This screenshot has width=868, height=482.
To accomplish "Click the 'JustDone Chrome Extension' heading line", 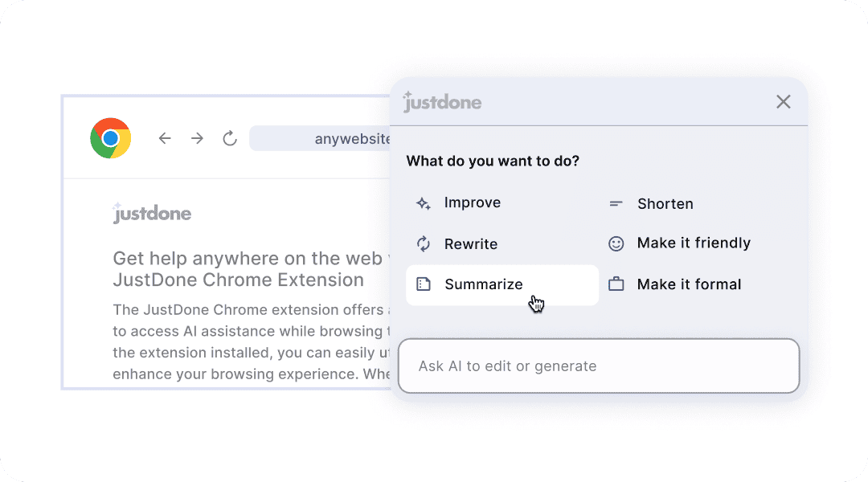I will pyautogui.click(x=239, y=280).
